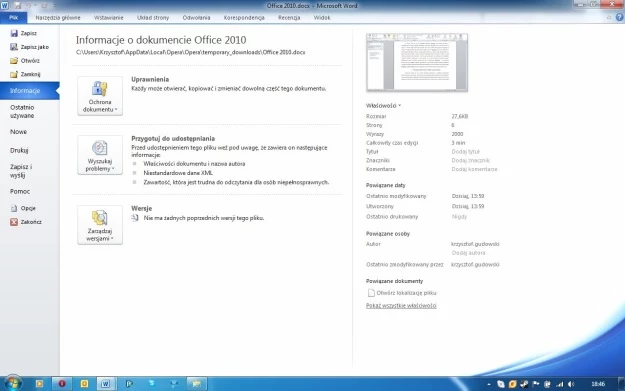Open the Zarządzaj wersjami dropdown
This screenshot has width=625, height=391.
click(100, 225)
